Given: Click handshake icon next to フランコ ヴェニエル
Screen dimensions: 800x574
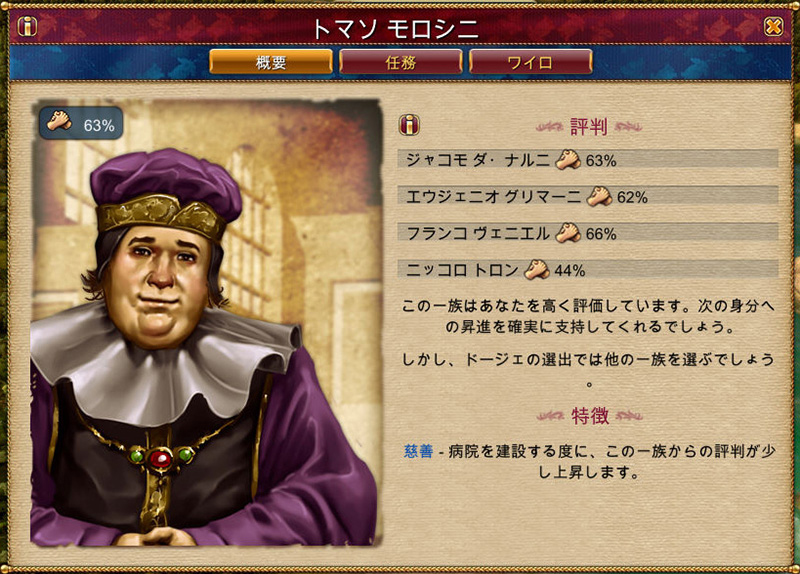Looking at the screenshot, I should (x=568, y=233).
